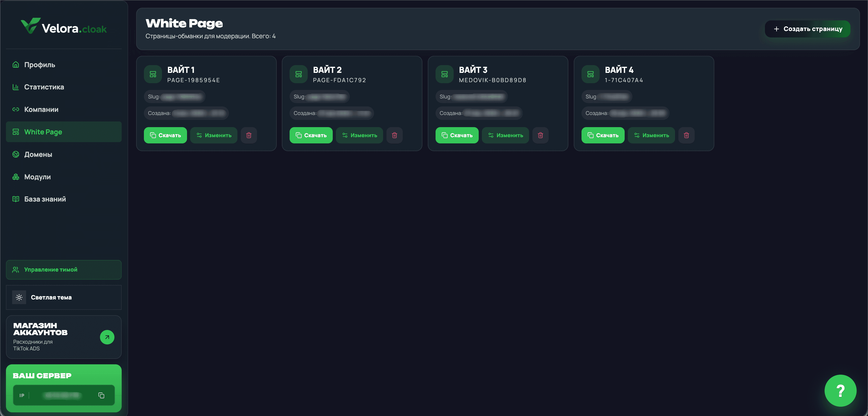Open Управление тимой team management
Viewport: 868px width, 416px height.
click(x=64, y=270)
